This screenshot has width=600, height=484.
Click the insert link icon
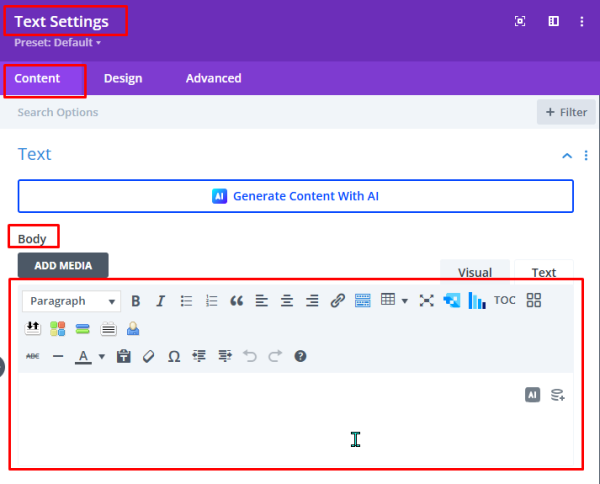(x=337, y=301)
